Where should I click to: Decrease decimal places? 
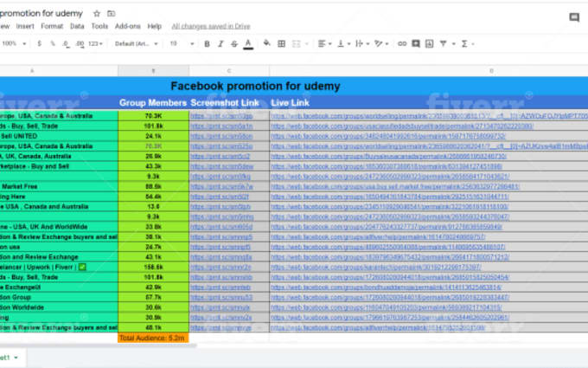pyautogui.click(x=66, y=44)
